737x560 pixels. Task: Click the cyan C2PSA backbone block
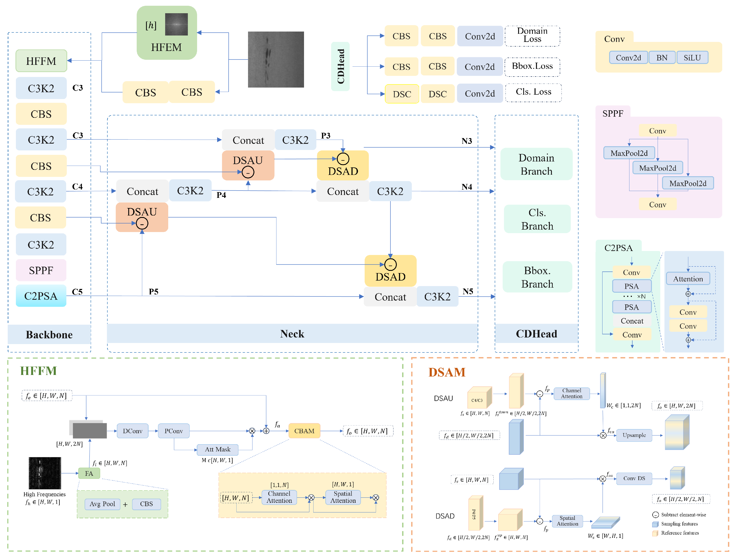click(x=41, y=296)
